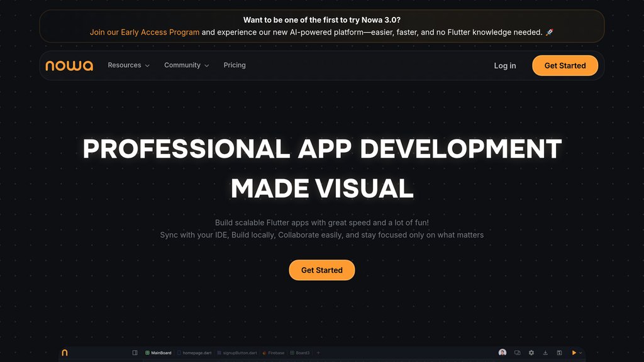Add a new tab with the plus icon
Viewport: 644px width, 362px height.
318,353
